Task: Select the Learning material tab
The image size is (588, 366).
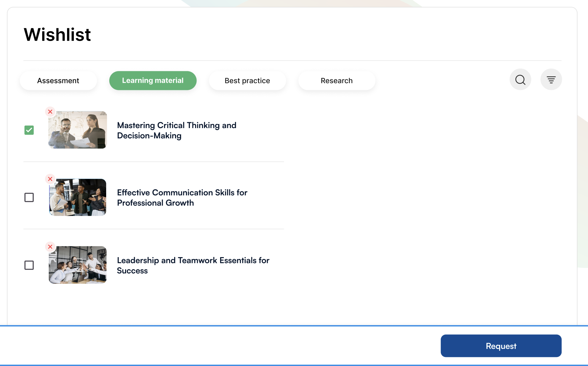Action: [x=153, y=81]
